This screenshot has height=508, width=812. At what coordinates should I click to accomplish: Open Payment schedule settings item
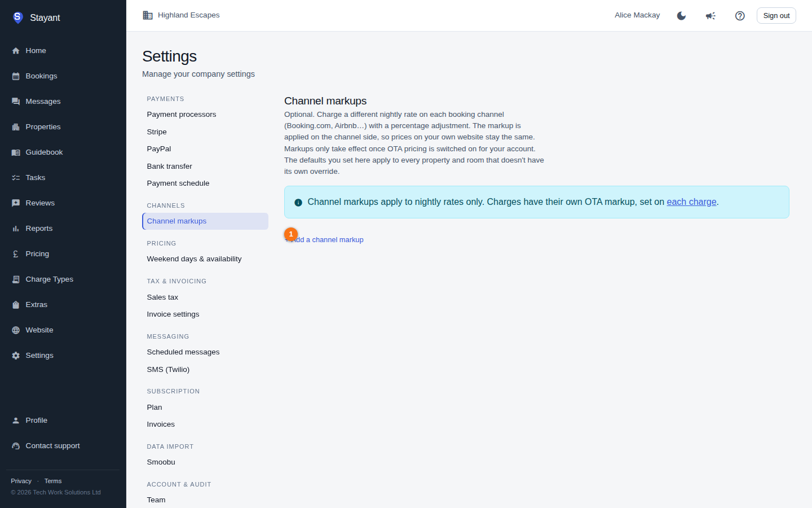[205, 183]
